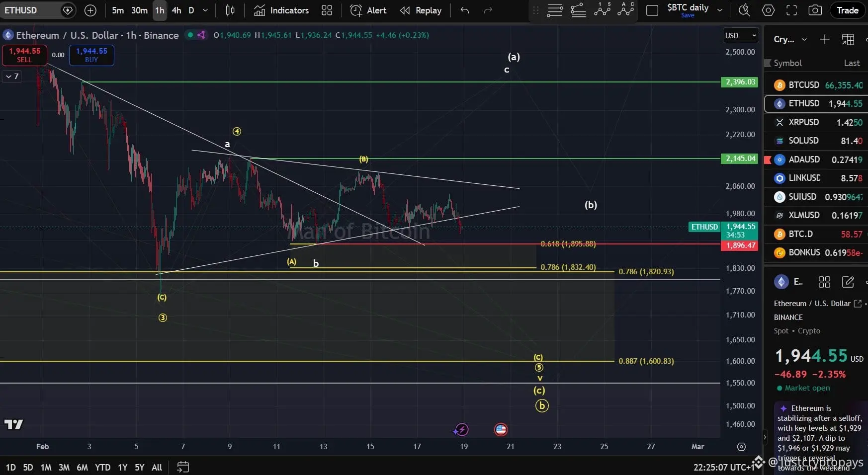Open details grid icon beside E.. symbol

point(824,282)
